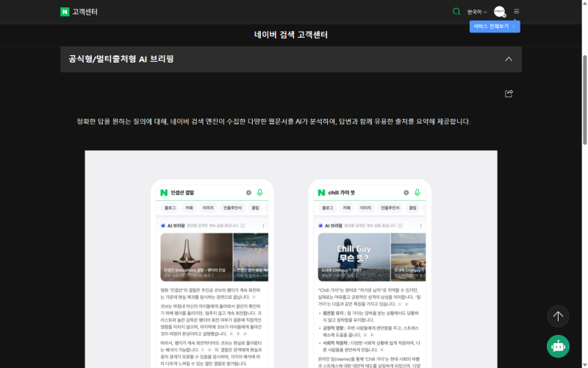Image resolution: width=588 pixels, height=368 pixels.
Task: Collapse the section using the up chevron
Action: click(509, 59)
